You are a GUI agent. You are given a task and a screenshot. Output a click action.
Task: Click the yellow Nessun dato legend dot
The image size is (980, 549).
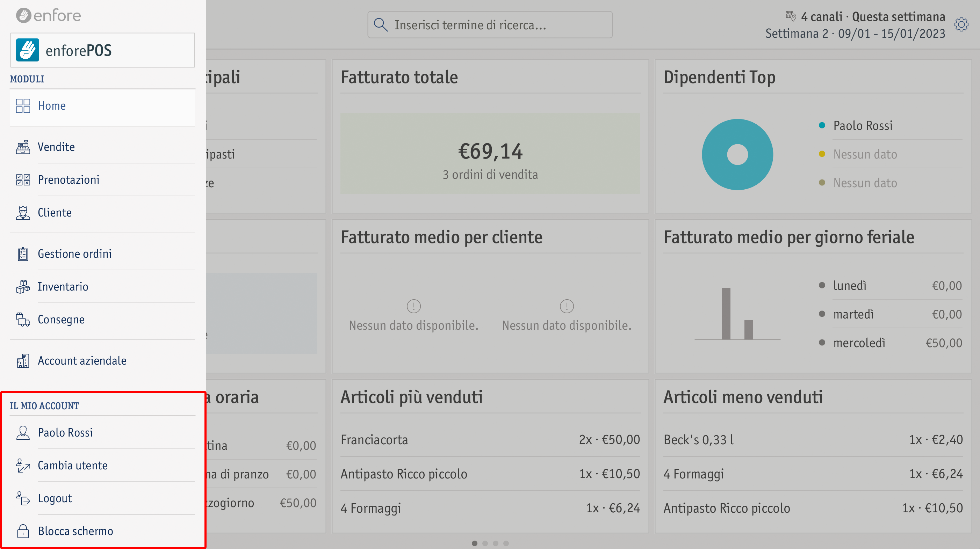[x=822, y=154]
